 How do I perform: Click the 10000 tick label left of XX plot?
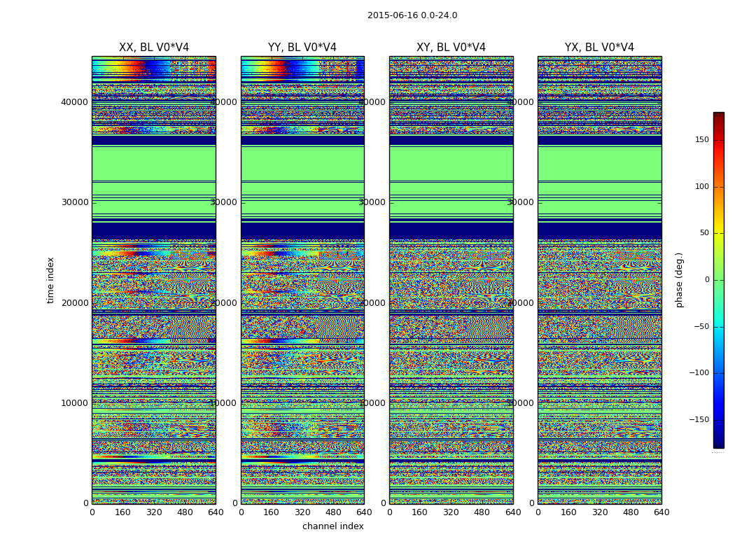point(75,402)
